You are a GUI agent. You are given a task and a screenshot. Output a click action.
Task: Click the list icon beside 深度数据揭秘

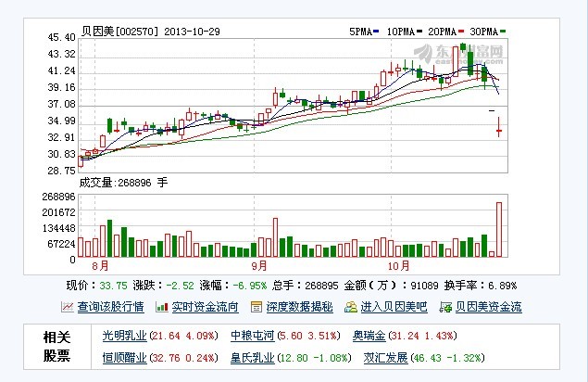click(256, 307)
